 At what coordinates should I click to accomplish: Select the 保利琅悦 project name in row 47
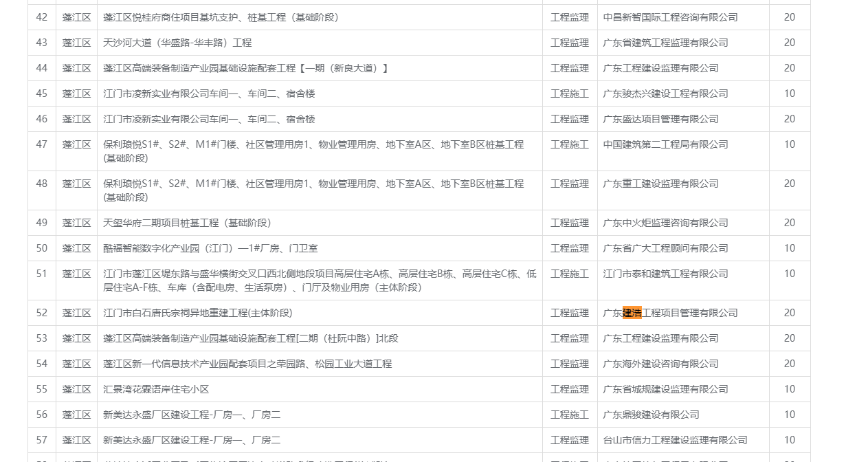point(313,151)
